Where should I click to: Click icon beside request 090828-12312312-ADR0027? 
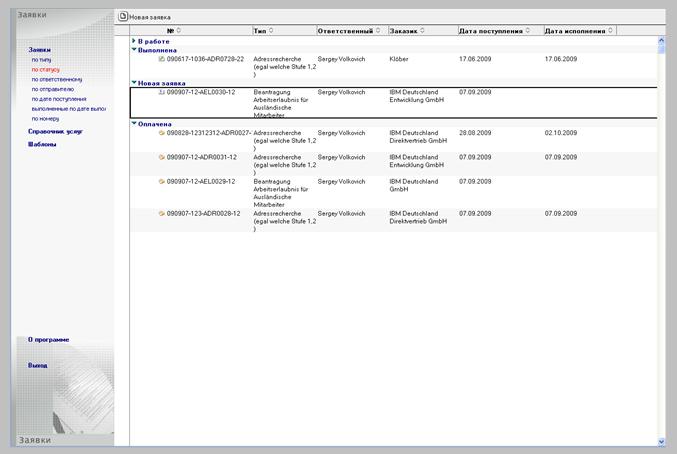(162, 133)
